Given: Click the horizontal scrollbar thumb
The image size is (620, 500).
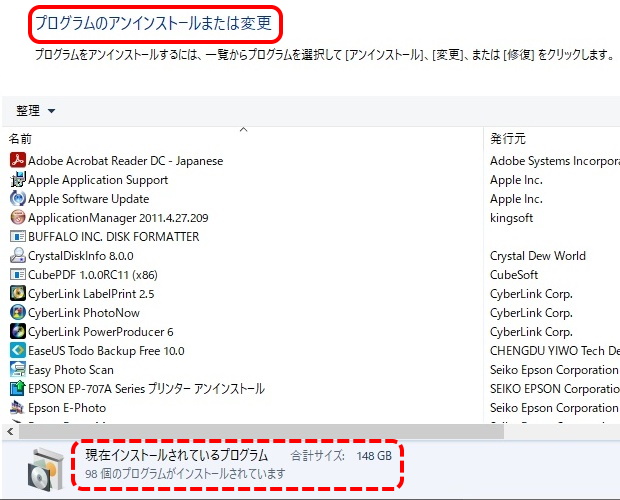Looking at the screenshot, I should point(261,431).
